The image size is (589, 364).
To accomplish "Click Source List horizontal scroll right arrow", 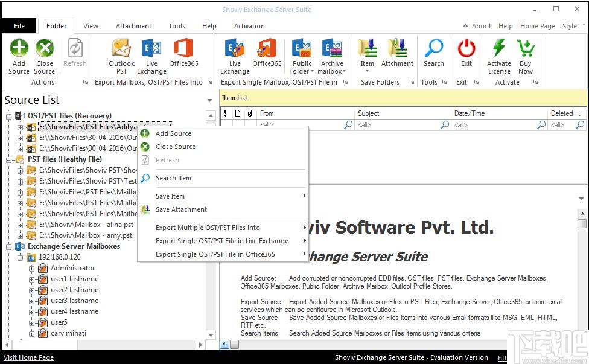I will (x=200, y=345).
